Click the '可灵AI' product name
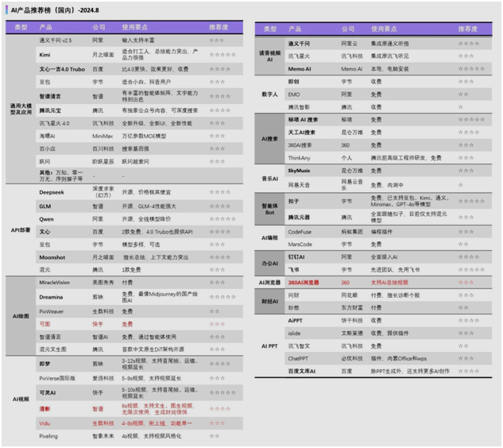The width and height of the screenshot is (503, 448). 48,393
